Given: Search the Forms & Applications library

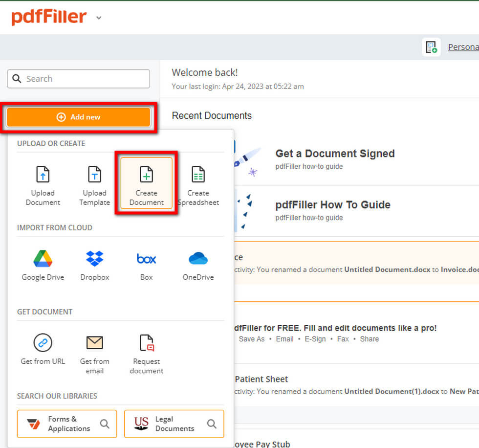Looking at the screenshot, I should pos(66,424).
